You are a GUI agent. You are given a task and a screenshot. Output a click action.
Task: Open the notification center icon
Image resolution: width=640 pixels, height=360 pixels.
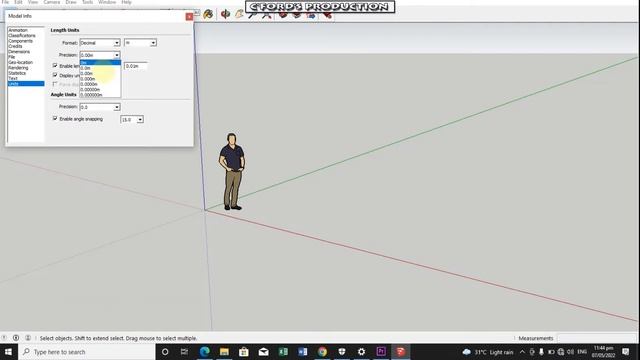coord(625,352)
